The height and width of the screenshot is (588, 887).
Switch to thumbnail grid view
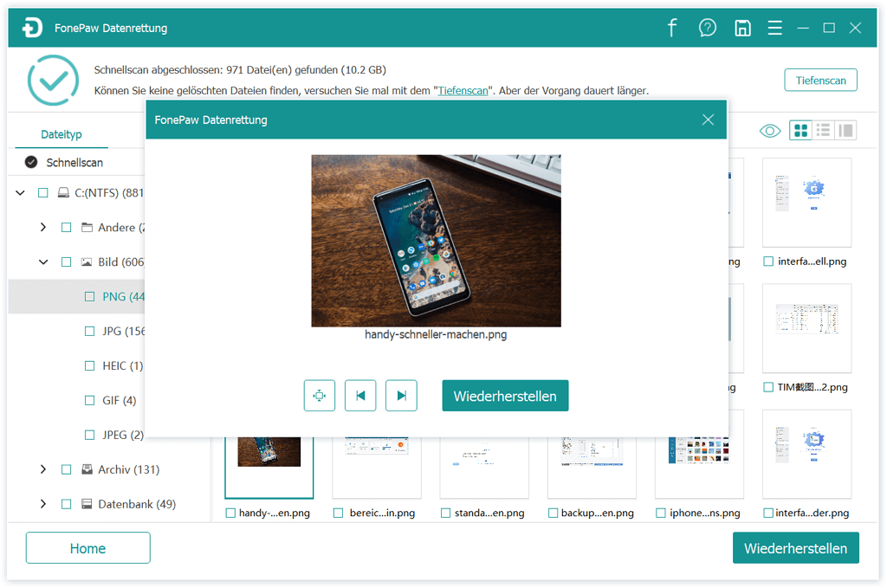pyautogui.click(x=800, y=131)
